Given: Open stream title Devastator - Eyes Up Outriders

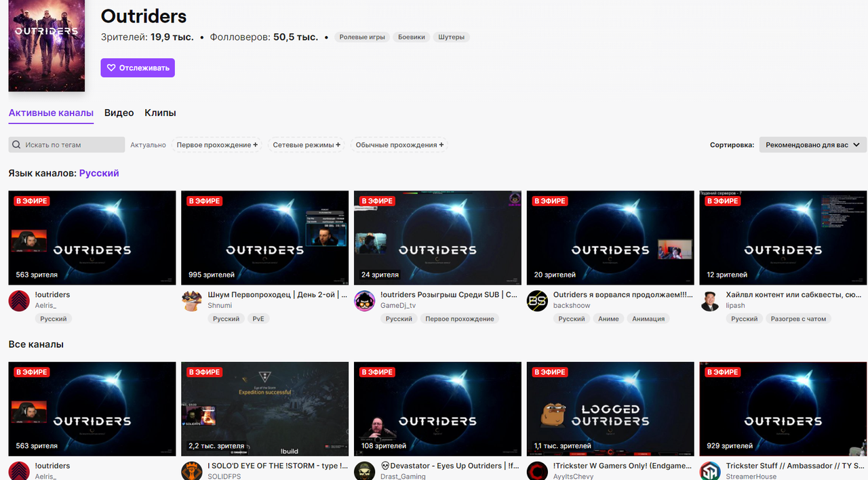Looking at the screenshot, I should pos(450,466).
